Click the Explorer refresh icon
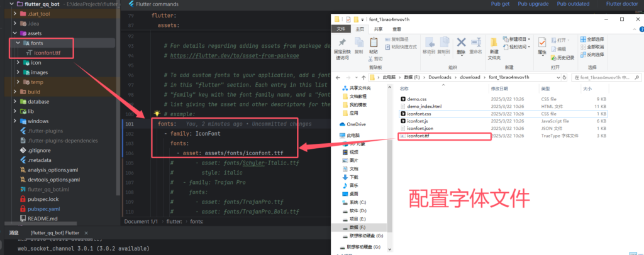This screenshot has height=255, width=644. coord(564,77)
